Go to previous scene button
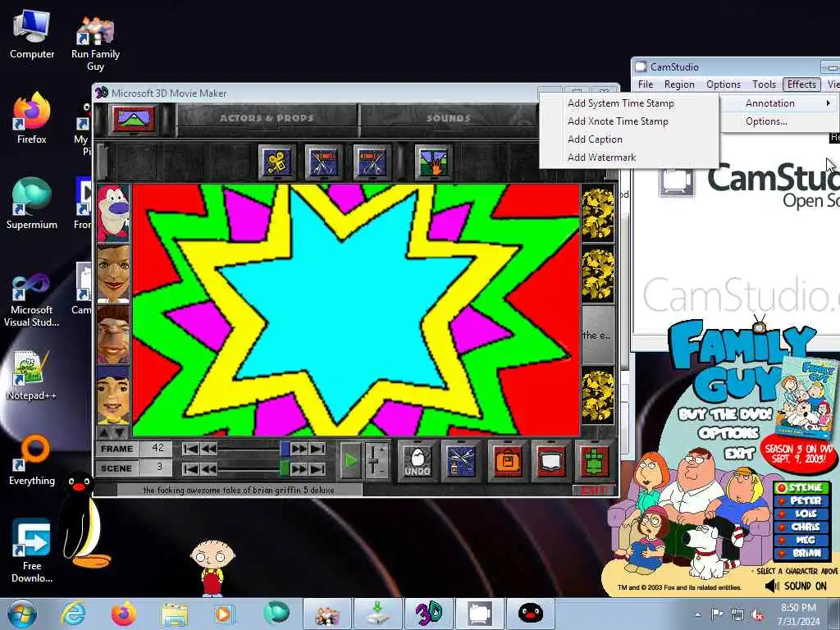 click(x=208, y=469)
